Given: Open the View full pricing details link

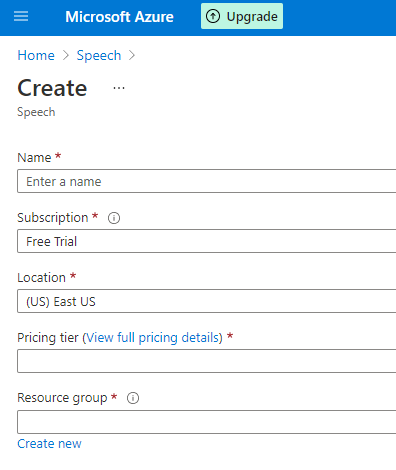Looking at the screenshot, I should [x=152, y=338].
